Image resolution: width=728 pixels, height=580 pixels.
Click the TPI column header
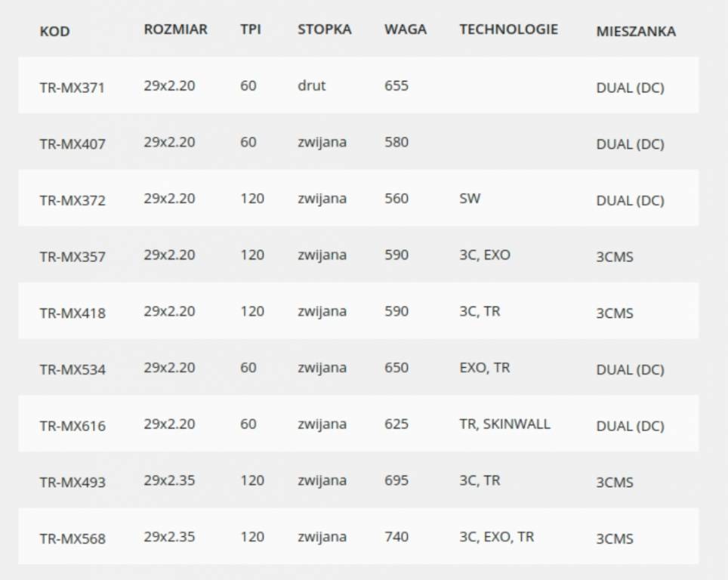click(251, 29)
